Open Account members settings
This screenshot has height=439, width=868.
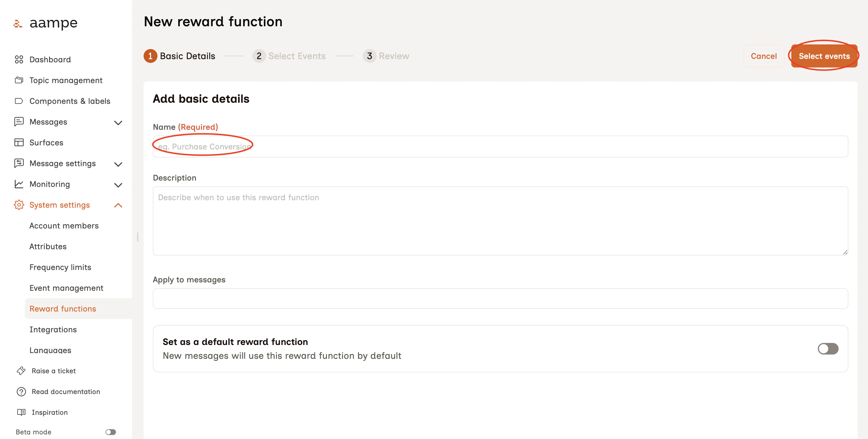click(64, 226)
